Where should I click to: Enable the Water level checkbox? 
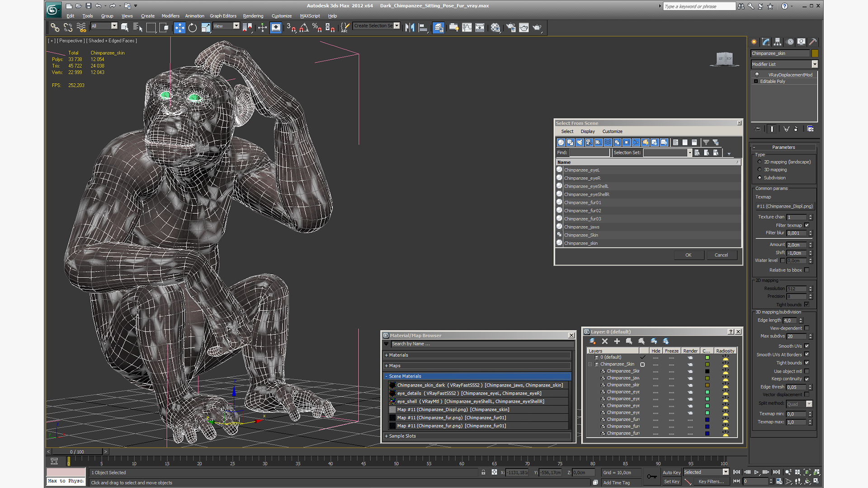pyautogui.click(x=783, y=260)
